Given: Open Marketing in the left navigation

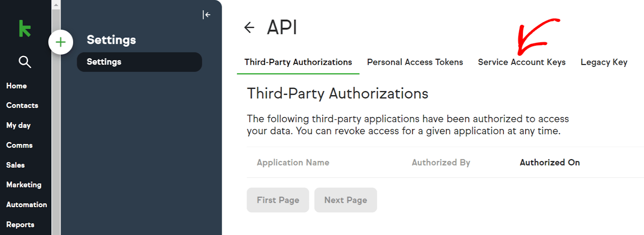Looking at the screenshot, I should click(x=24, y=185).
